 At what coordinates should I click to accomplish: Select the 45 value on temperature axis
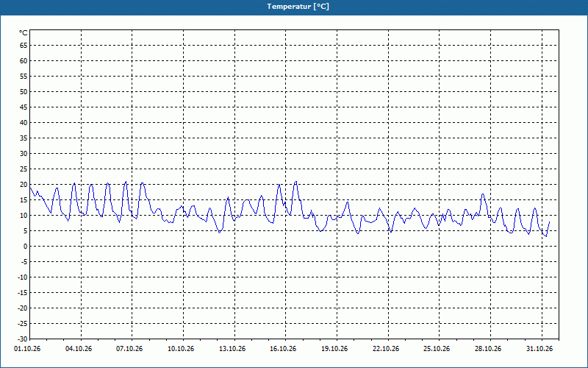[x=24, y=107]
